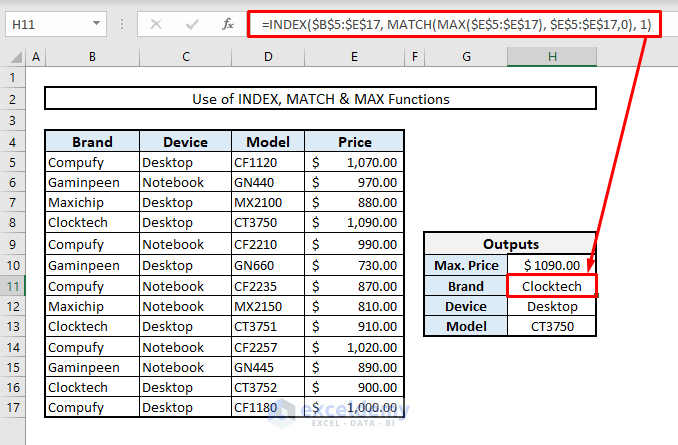Select column B header
This screenshot has height=445, width=678.
coord(92,58)
